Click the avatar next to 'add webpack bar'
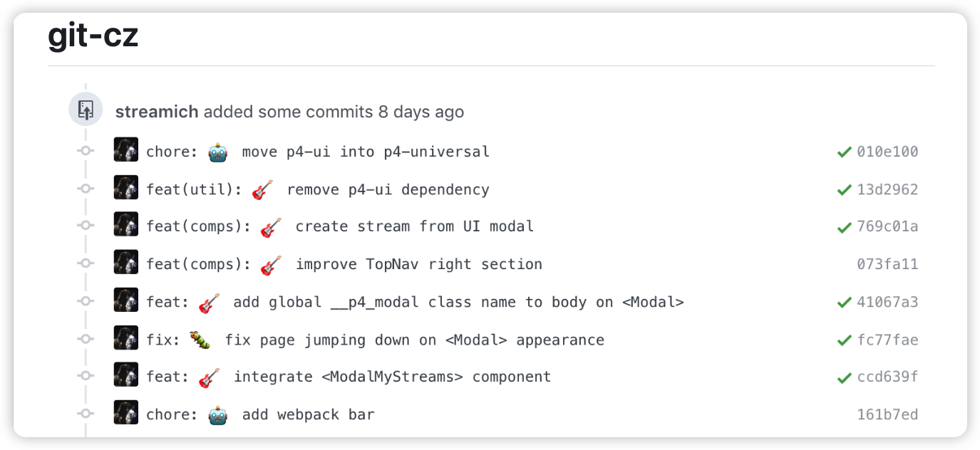The height and width of the screenshot is (450, 980). [125, 413]
